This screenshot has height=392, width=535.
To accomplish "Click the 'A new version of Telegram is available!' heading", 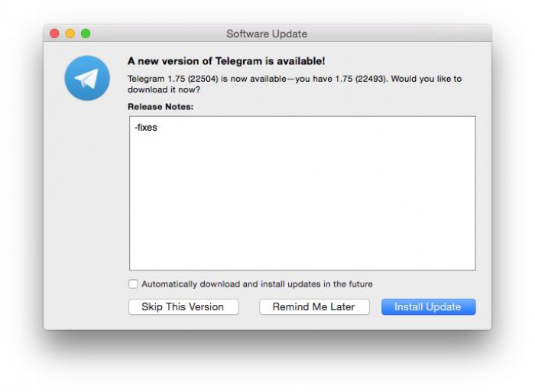I will point(226,61).
